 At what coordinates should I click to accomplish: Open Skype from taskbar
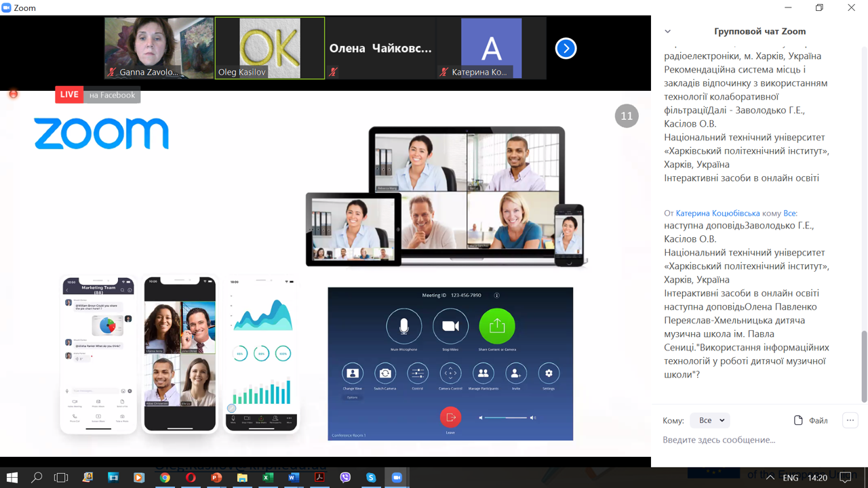click(x=371, y=478)
